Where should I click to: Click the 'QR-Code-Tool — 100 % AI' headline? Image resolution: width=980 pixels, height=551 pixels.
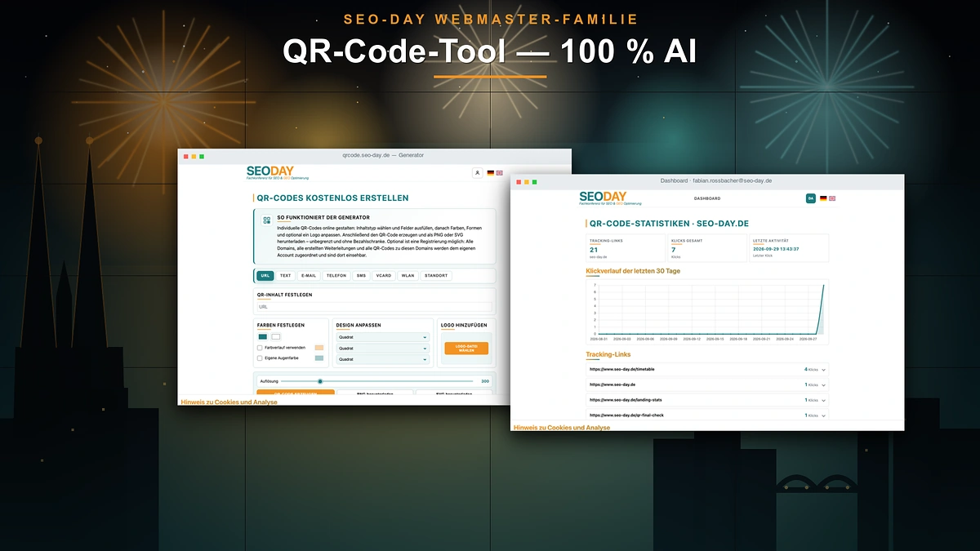[490, 51]
